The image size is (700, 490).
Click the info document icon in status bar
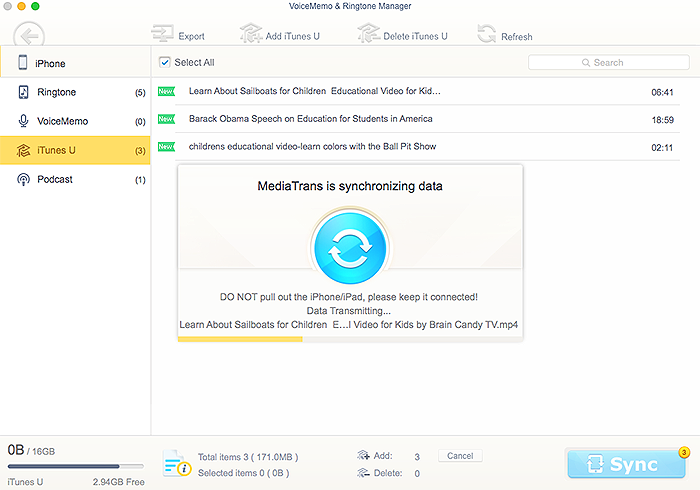[177, 464]
